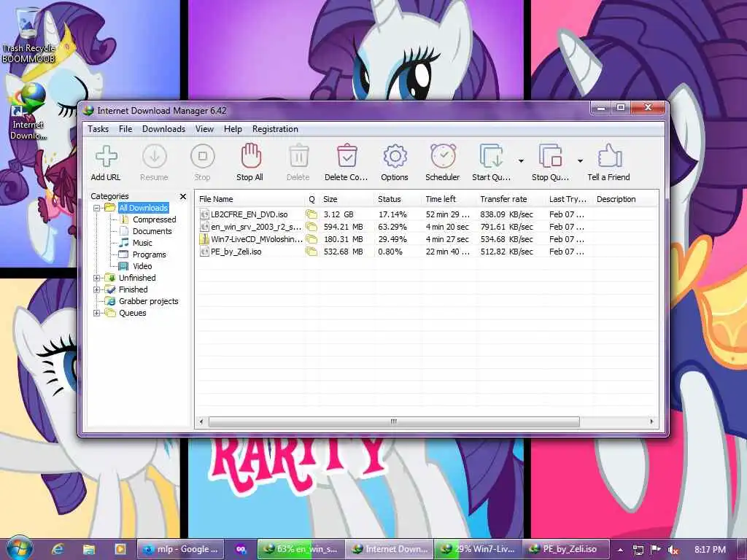Switch to the PE_by_Zeli.iso taskbar item
Screen dimensions: 747x560
(x=566, y=549)
